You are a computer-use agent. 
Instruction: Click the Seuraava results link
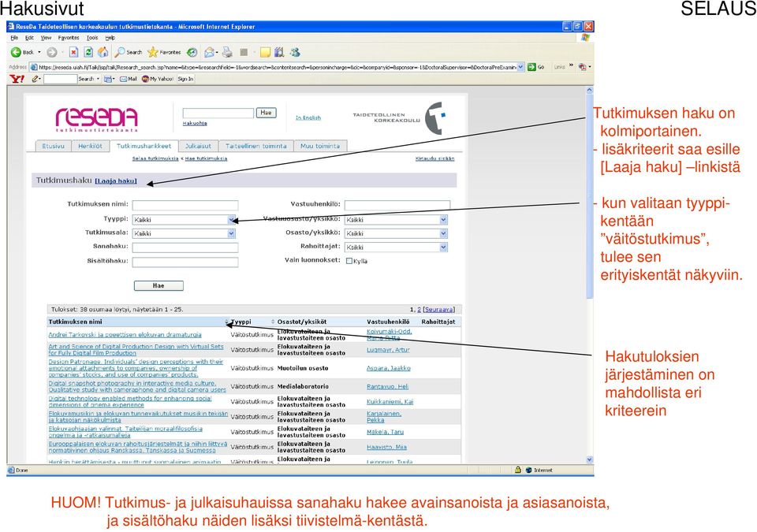coord(439,310)
